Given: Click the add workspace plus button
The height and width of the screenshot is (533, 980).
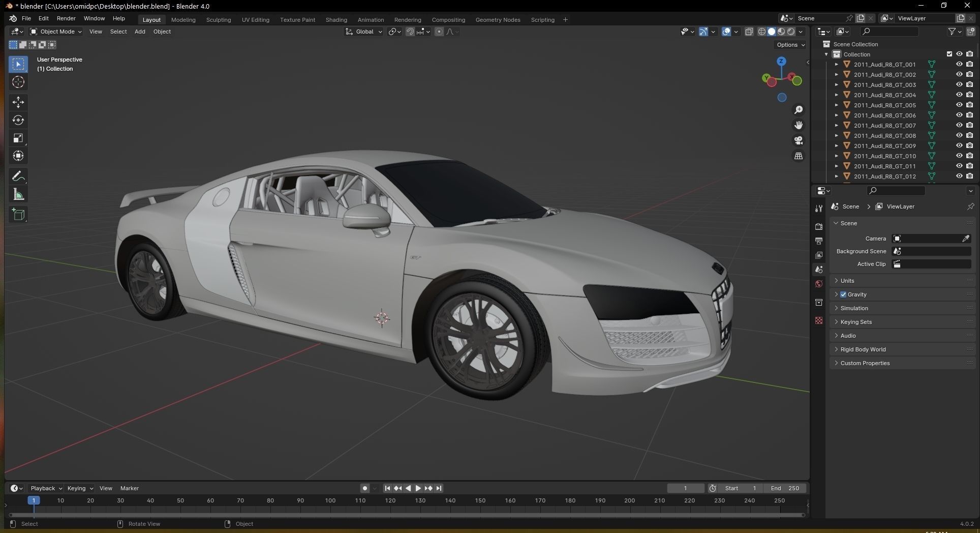Looking at the screenshot, I should coord(565,20).
